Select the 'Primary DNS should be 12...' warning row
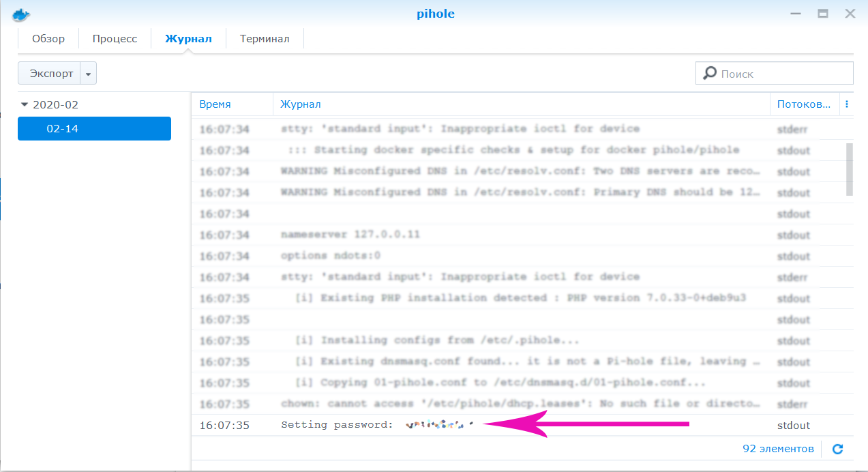The width and height of the screenshot is (868, 472). (x=518, y=192)
